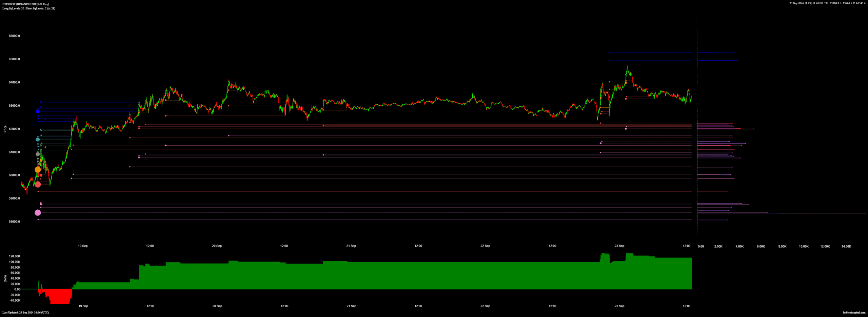This screenshot has width=868, height=317.
Task: Click 23 Sep on the price chart time axis
Action: [x=619, y=246]
